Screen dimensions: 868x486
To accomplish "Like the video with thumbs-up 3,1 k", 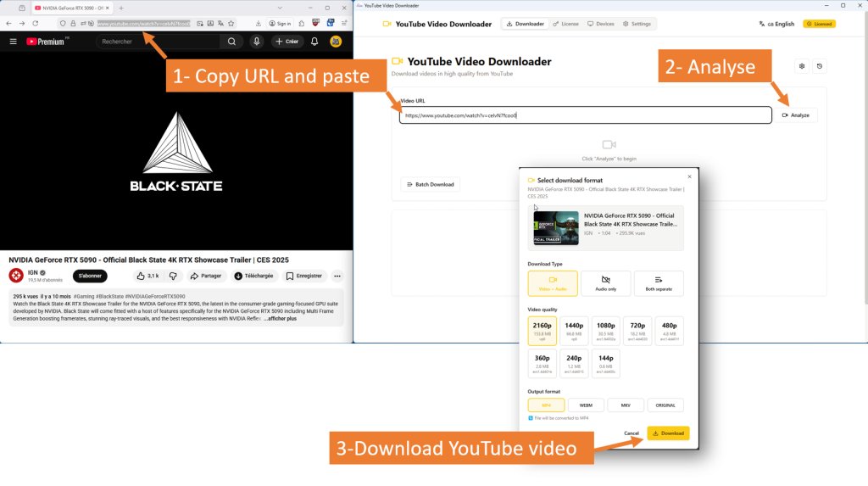I will click(147, 276).
